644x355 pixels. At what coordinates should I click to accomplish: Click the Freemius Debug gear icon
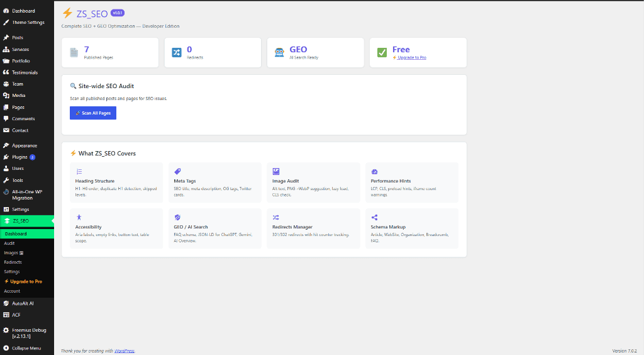pos(6,330)
